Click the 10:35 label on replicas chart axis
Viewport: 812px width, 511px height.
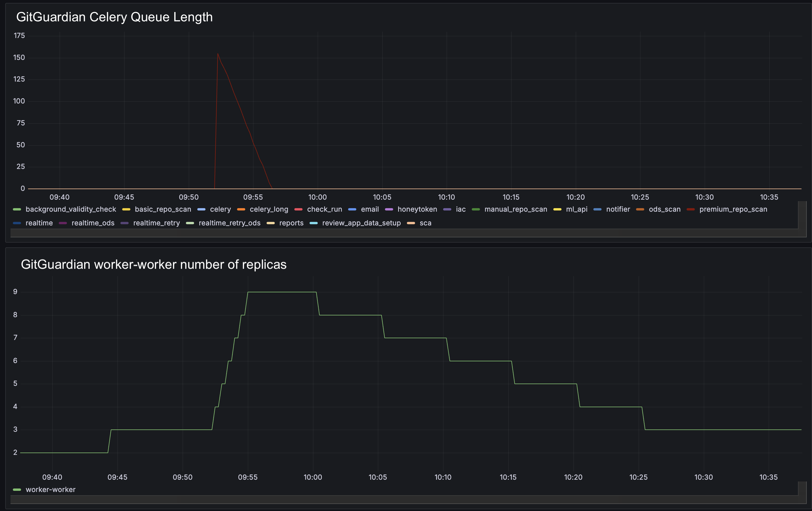click(768, 477)
